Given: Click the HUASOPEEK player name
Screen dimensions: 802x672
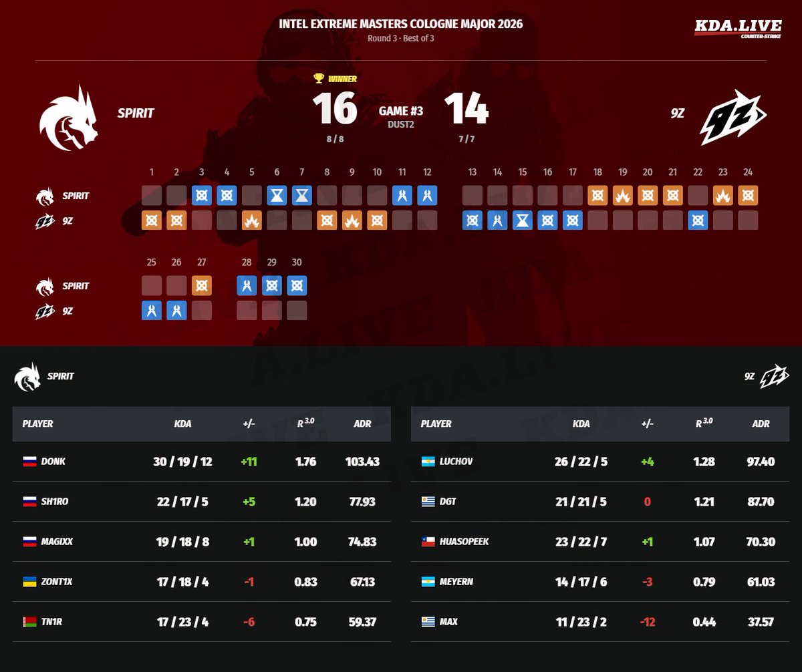Looking at the screenshot, I should click(x=464, y=542).
